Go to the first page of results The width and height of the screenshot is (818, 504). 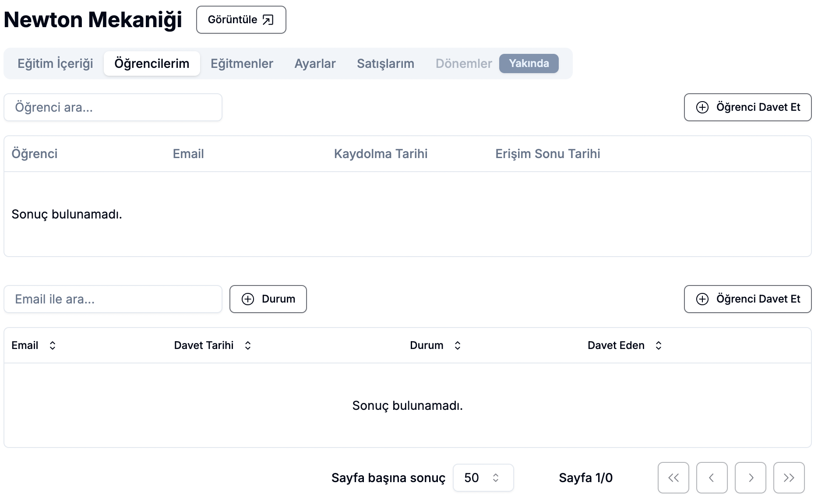click(673, 478)
